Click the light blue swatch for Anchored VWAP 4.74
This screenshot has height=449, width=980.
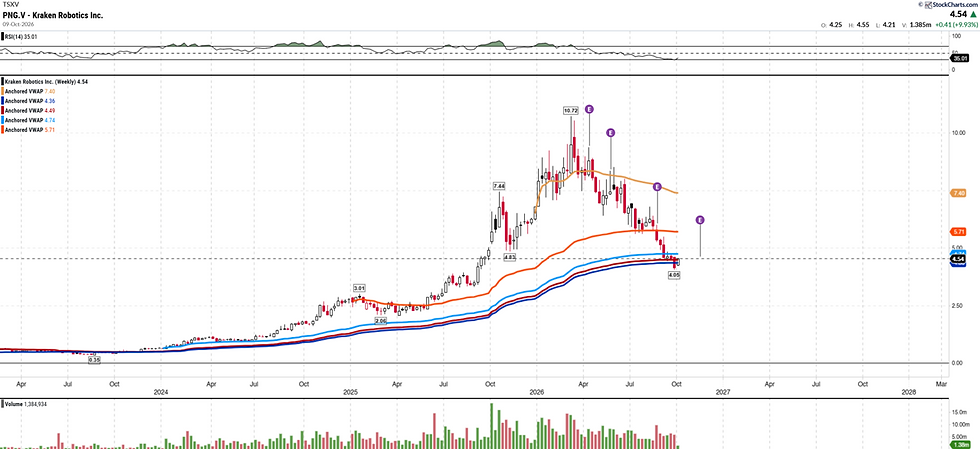click(x=2, y=120)
